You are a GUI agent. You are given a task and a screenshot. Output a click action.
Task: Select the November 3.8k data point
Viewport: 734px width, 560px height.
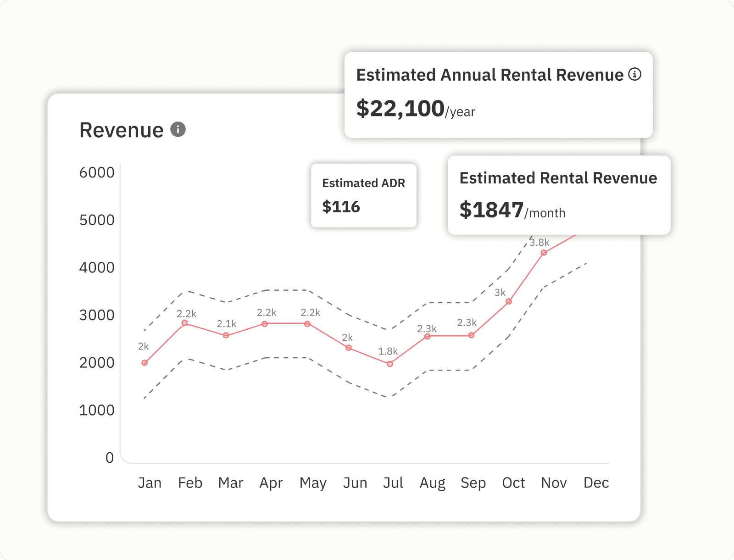pyautogui.click(x=544, y=253)
